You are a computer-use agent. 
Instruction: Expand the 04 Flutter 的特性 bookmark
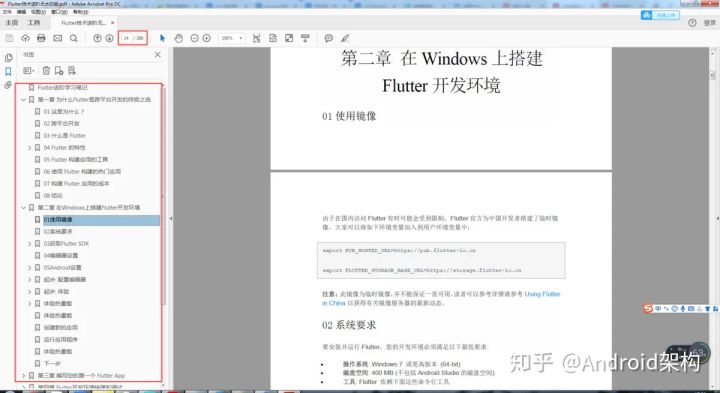click(29, 148)
